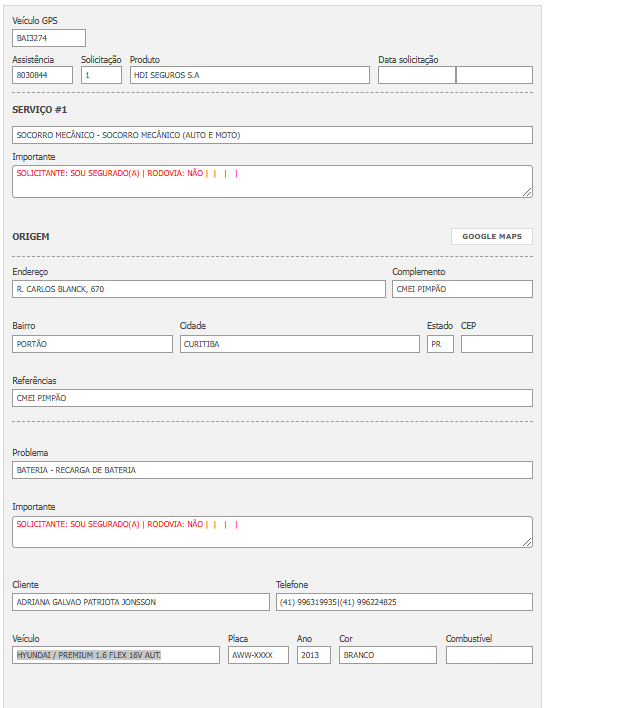
Task: Click the Complemento label
Action: pyautogui.click(x=419, y=272)
